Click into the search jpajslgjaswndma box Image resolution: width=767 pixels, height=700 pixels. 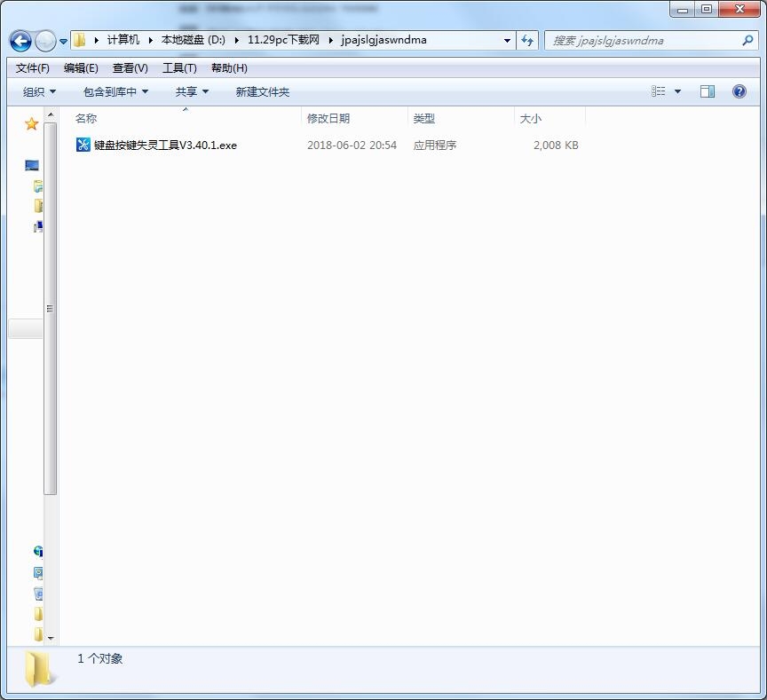639,41
